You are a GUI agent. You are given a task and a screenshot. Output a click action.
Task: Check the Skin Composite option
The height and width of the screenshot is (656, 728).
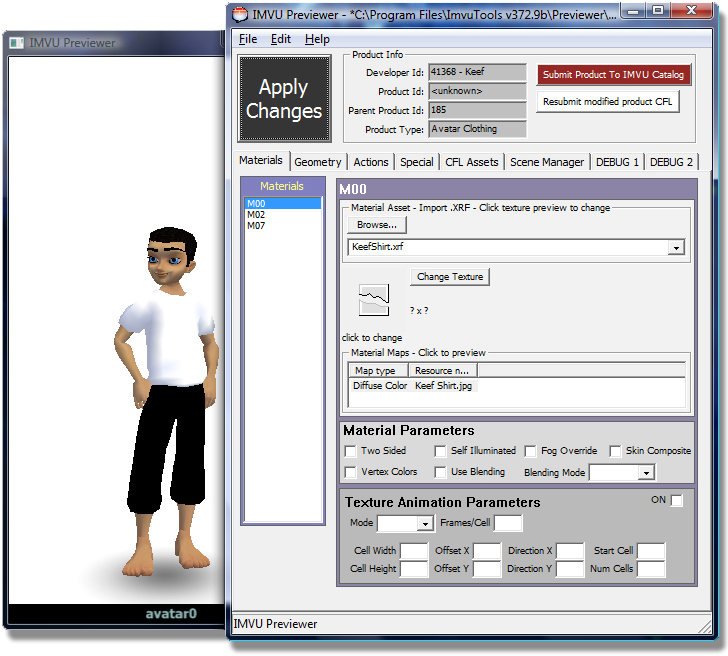click(x=615, y=451)
